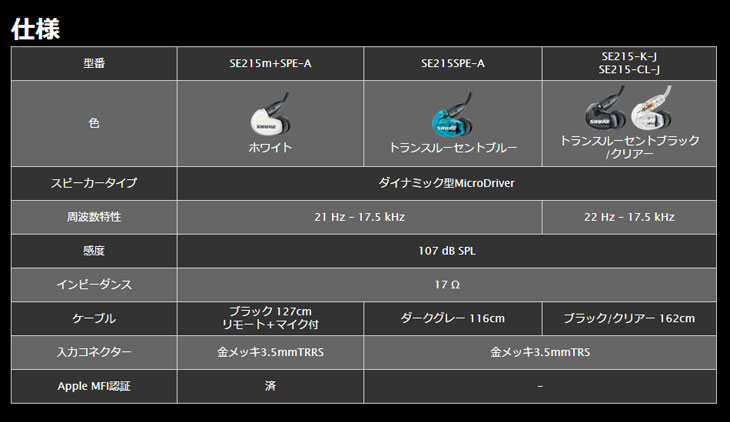Click the インピーダンス row header
The image size is (730, 422).
pyautogui.click(x=94, y=285)
